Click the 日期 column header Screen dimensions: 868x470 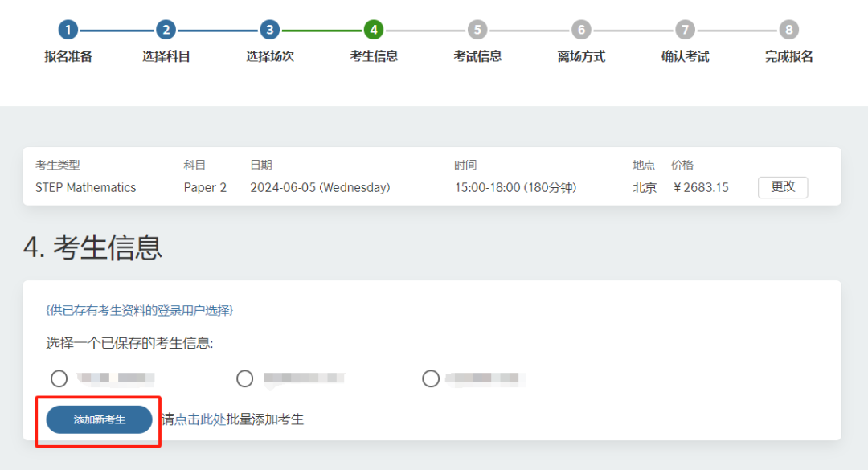click(x=261, y=165)
